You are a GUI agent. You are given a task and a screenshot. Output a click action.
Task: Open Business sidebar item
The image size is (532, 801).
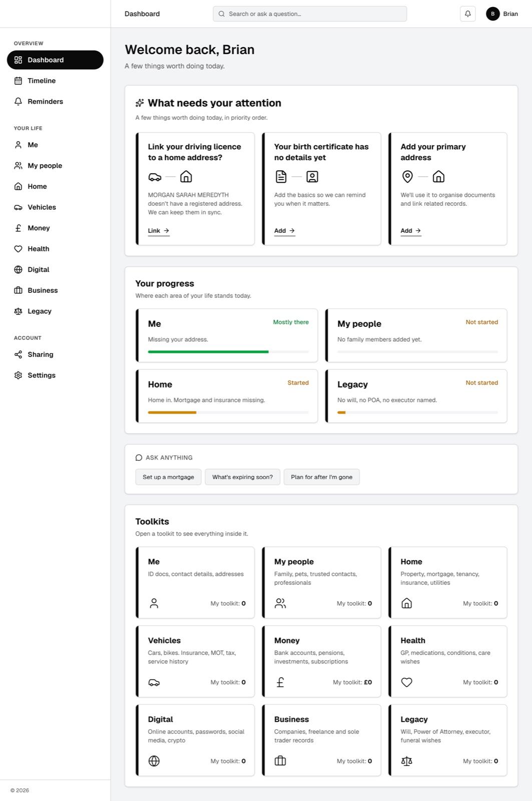[x=55, y=290]
